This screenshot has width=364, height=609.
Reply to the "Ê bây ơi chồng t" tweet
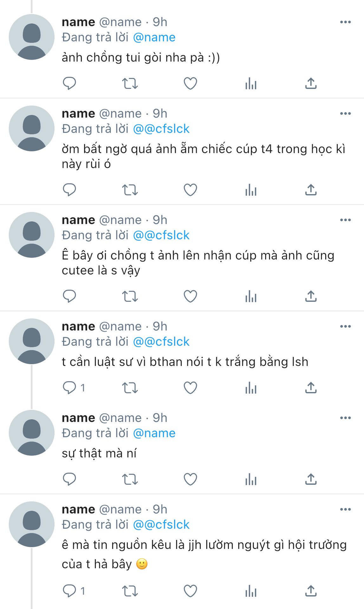[x=69, y=296]
